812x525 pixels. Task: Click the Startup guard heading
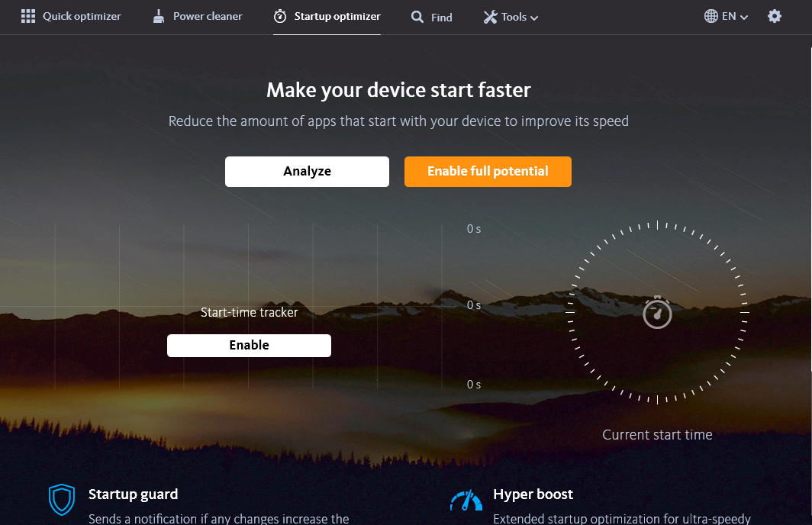(x=133, y=494)
